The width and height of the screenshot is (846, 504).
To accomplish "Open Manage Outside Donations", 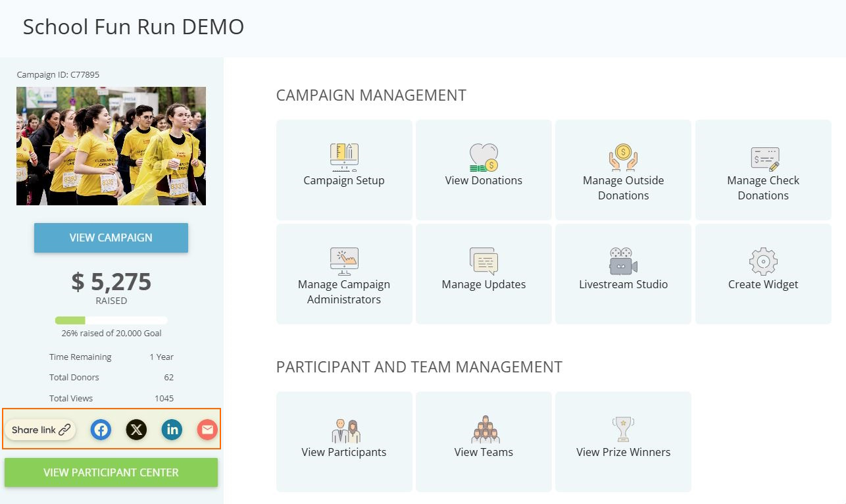I will (x=623, y=170).
